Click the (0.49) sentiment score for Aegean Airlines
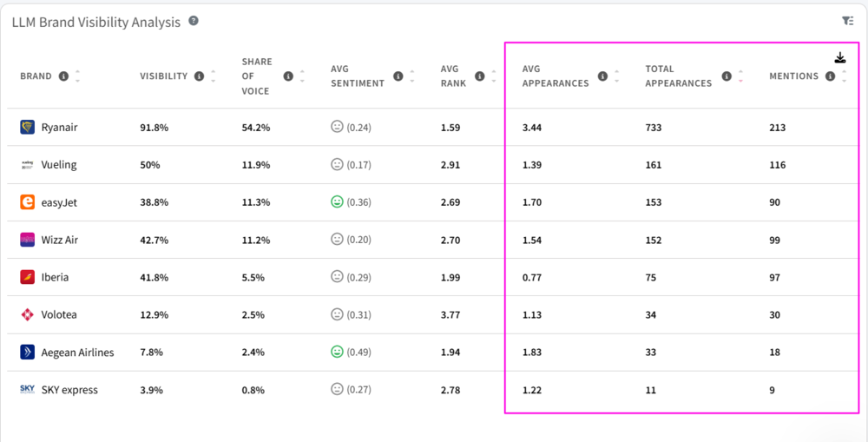Image resolution: width=868 pixels, height=442 pixels. 358,353
